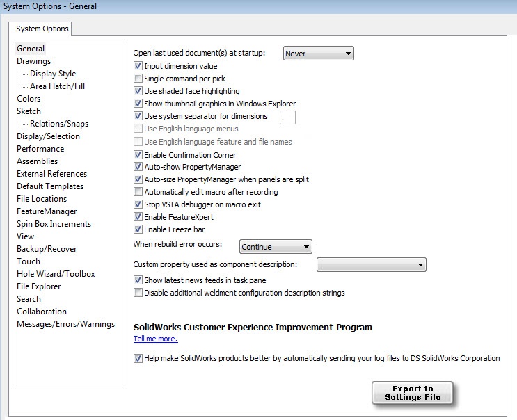Screen dimensions: 517x420
Task: Select File Explorer options
Action: 39,286
